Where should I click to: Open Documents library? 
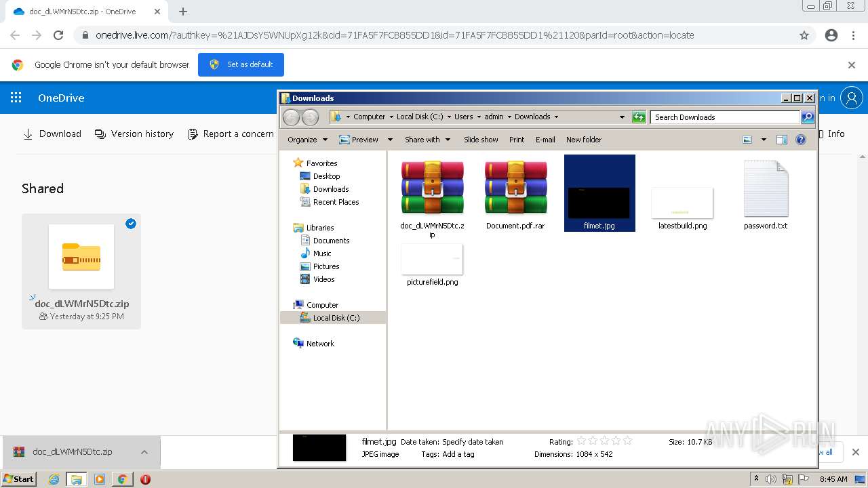(x=325, y=241)
